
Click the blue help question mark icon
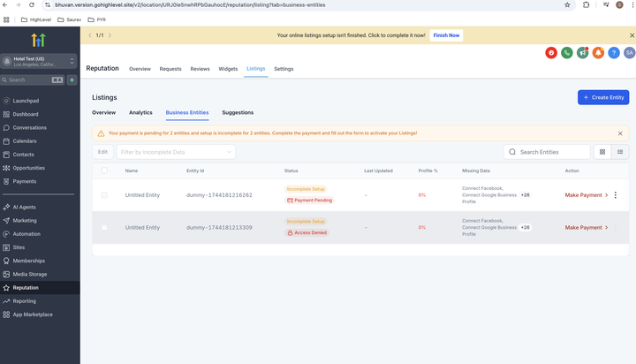[614, 53]
